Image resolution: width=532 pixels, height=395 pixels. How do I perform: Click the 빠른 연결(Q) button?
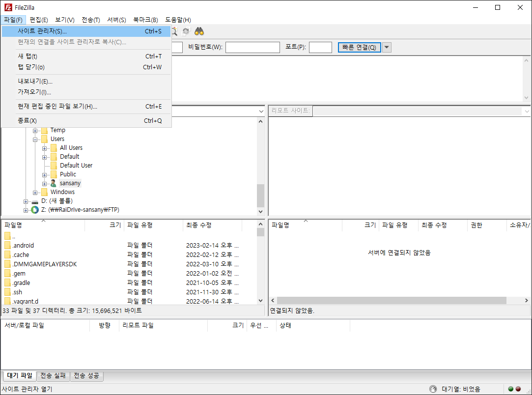359,48
